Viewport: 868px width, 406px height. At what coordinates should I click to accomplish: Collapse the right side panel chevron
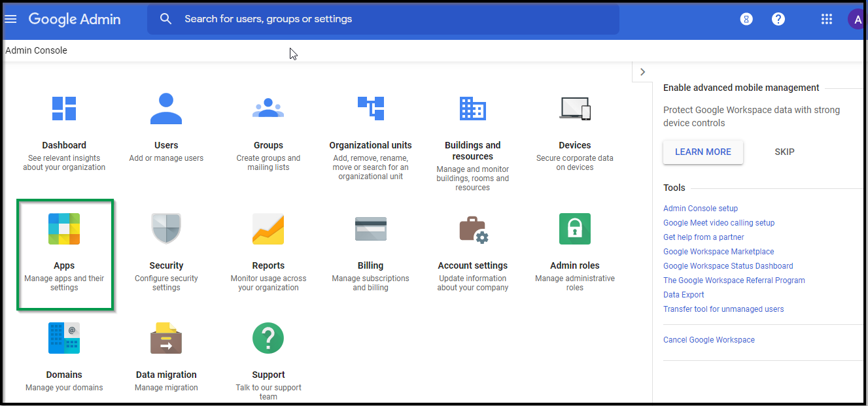642,72
